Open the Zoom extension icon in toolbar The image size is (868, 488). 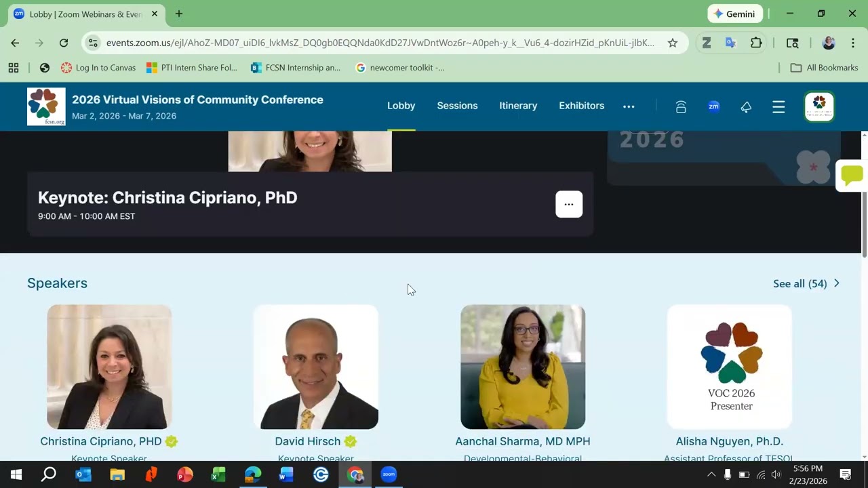click(x=706, y=43)
